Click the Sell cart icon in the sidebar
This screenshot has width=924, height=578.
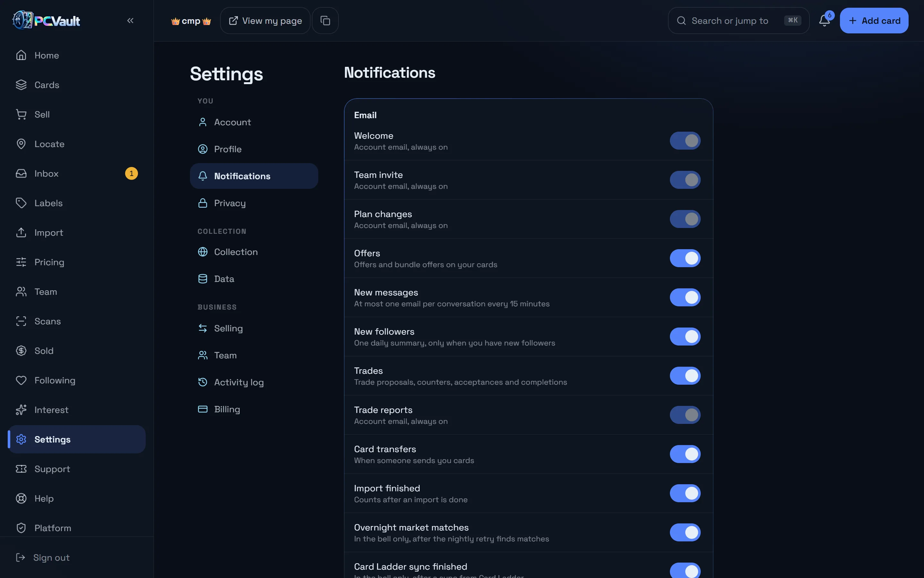(21, 114)
